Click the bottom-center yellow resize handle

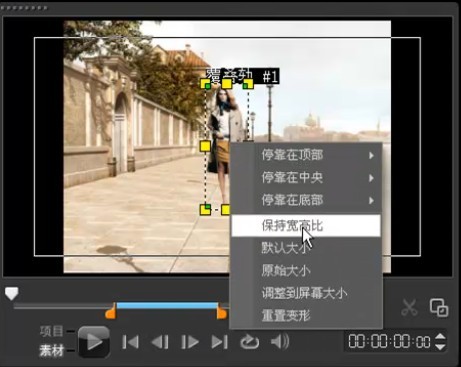coord(226,210)
